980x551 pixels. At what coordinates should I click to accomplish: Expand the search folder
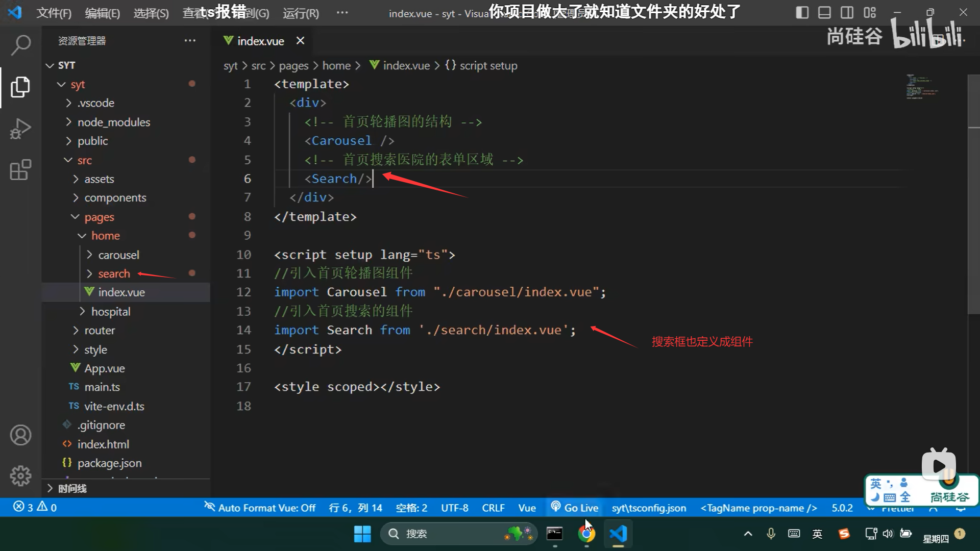click(x=114, y=274)
